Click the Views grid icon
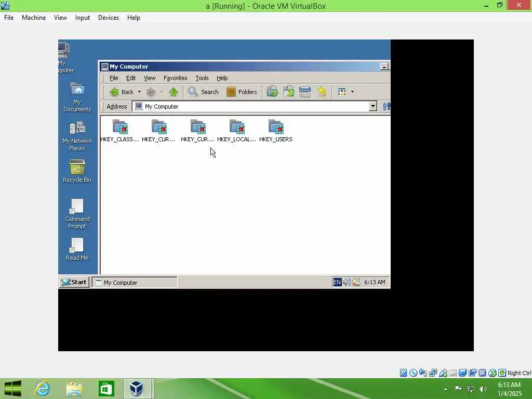 342,91
